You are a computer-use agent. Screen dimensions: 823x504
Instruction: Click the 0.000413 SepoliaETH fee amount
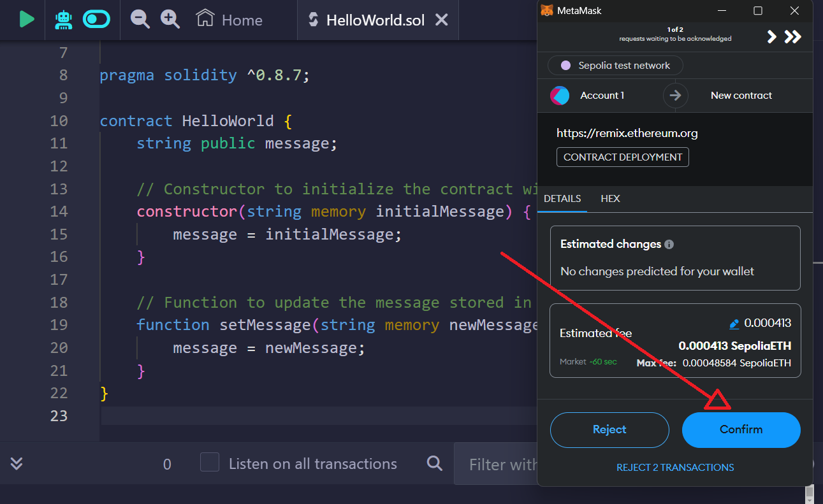pos(735,346)
